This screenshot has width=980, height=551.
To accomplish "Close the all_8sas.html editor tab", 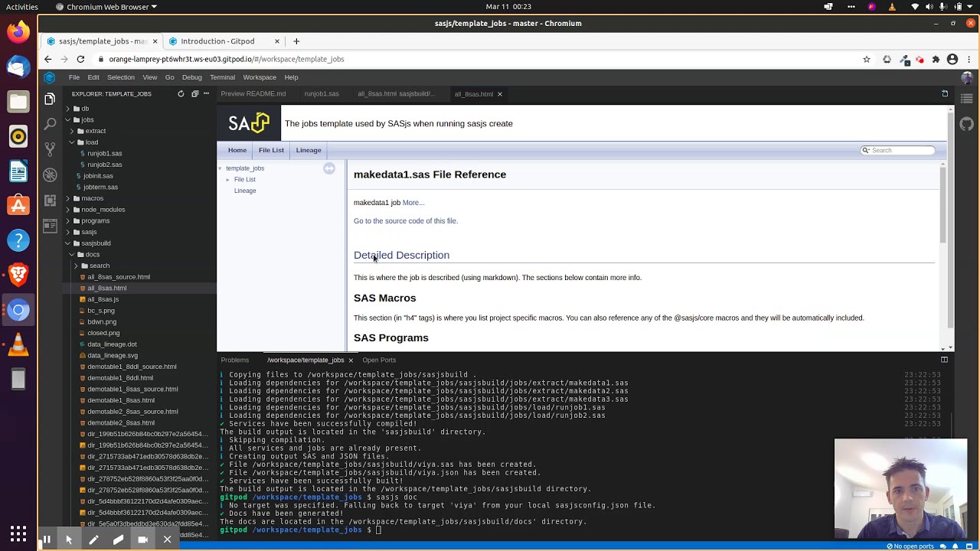I will coord(499,93).
